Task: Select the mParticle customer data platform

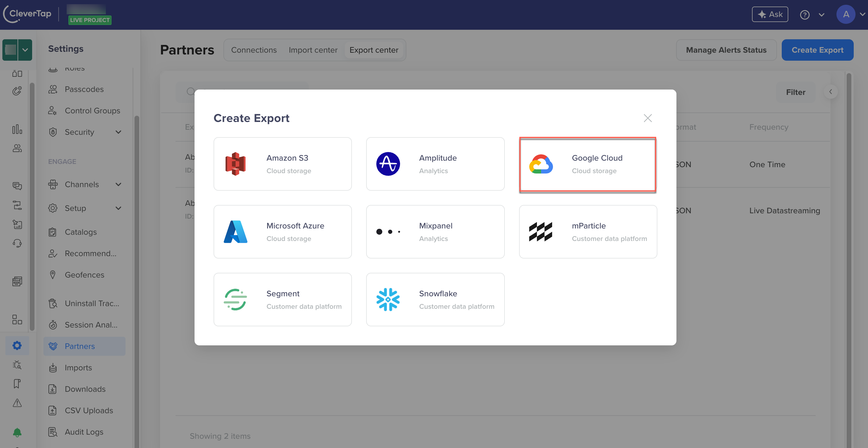Action: [588, 231]
